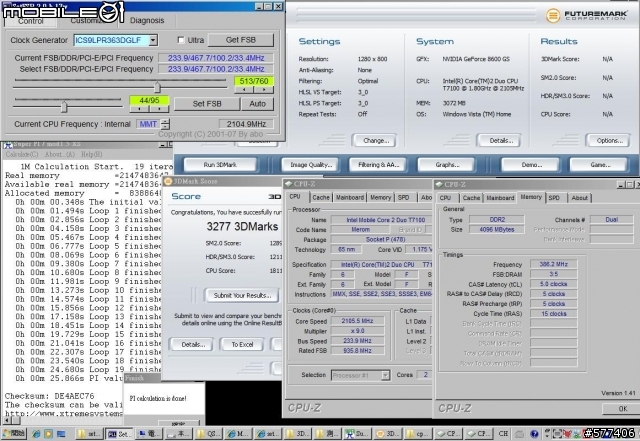Image resolution: width=640 pixels, height=441 pixels.
Task: Switch to the Control tab in SetFSB
Action: pos(31,21)
